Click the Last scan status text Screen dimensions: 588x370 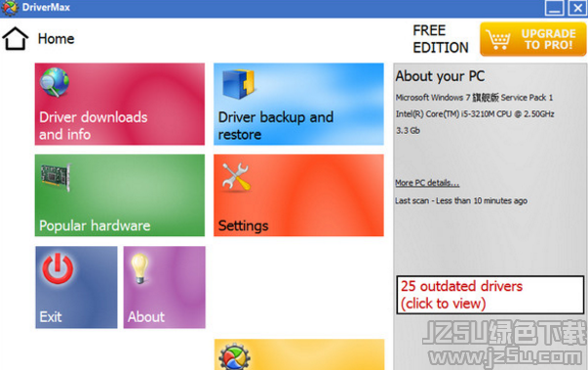[461, 201]
